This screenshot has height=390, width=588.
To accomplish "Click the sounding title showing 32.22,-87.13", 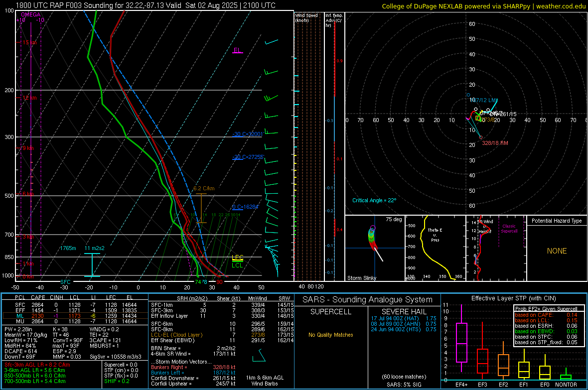I will [x=146, y=5].
